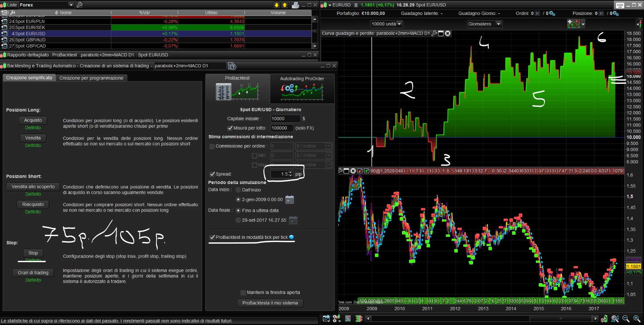Open the Forex list dropdown
The height and width of the screenshot is (325, 644).
pyautogui.click(x=71, y=5)
